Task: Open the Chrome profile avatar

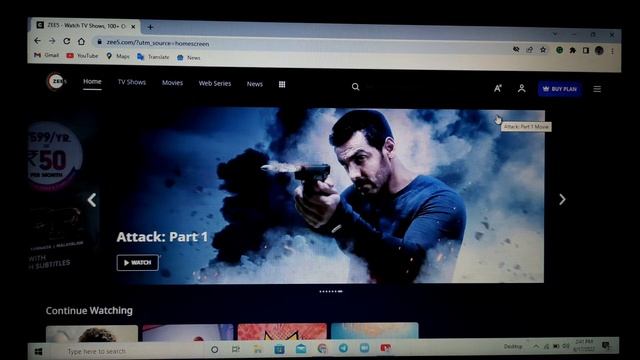Action: [x=599, y=51]
